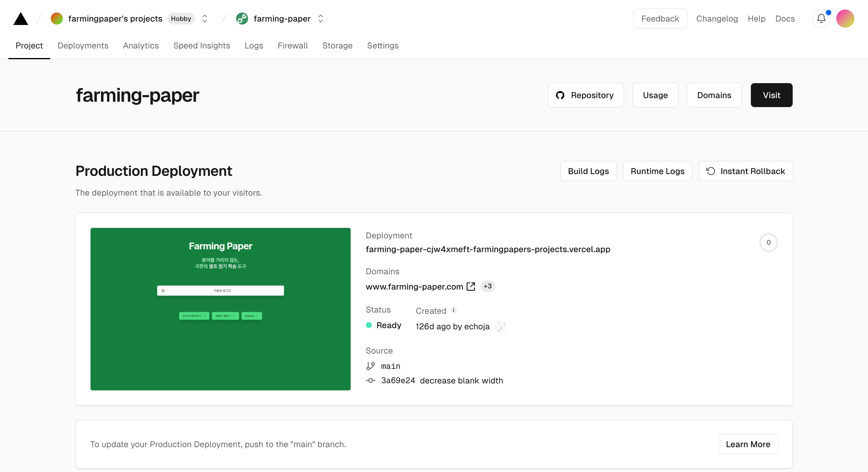Open the Speed Insights tab
868x472 pixels.
pos(201,45)
